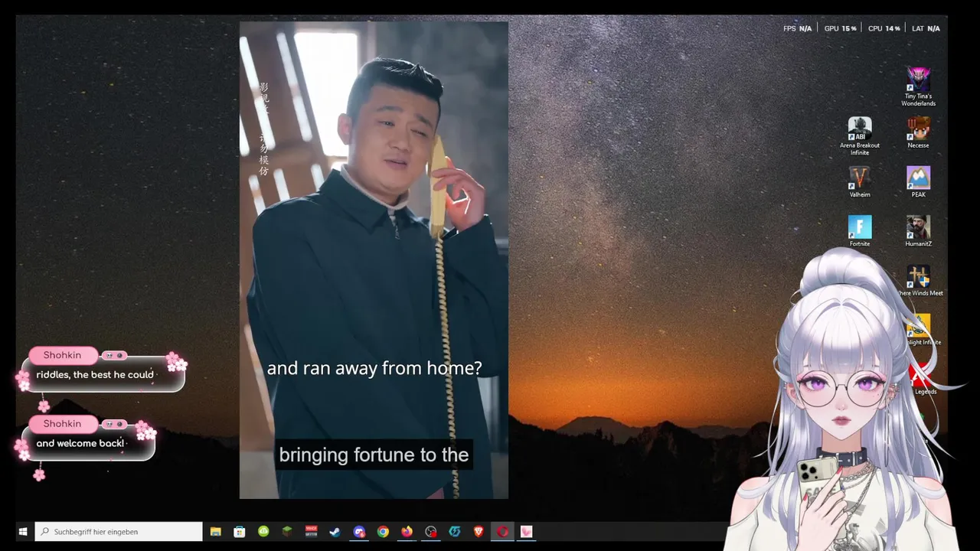Viewport: 980px width, 551px height.
Task: Click chat message 'riddles, the best he could'
Action: click(95, 375)
